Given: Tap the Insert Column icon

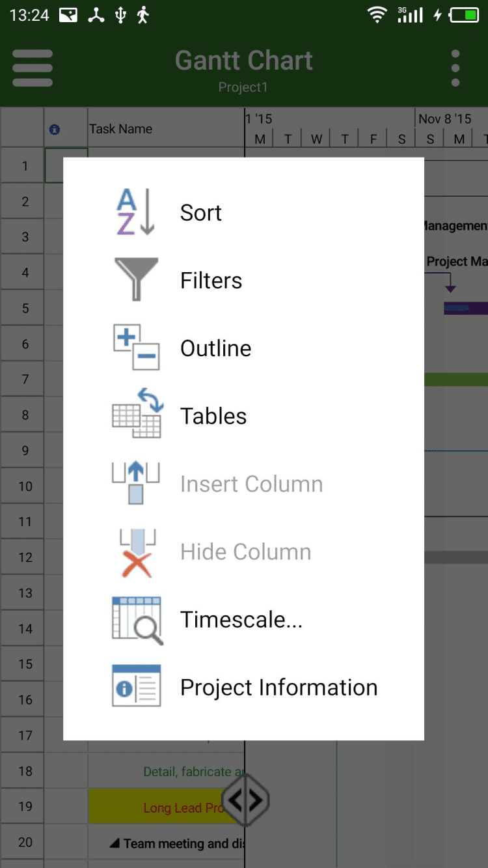Looking at the screenshot, I should pos(136,483).
